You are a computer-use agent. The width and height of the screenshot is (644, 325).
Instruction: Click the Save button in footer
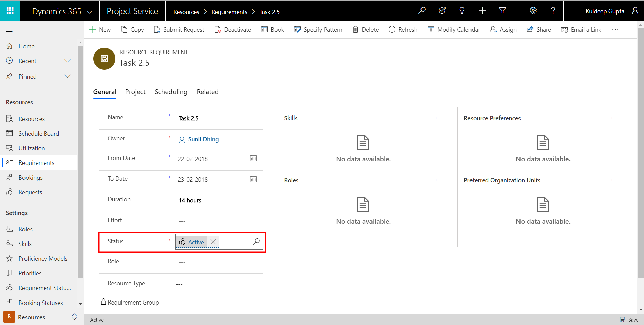coord(629,320)
